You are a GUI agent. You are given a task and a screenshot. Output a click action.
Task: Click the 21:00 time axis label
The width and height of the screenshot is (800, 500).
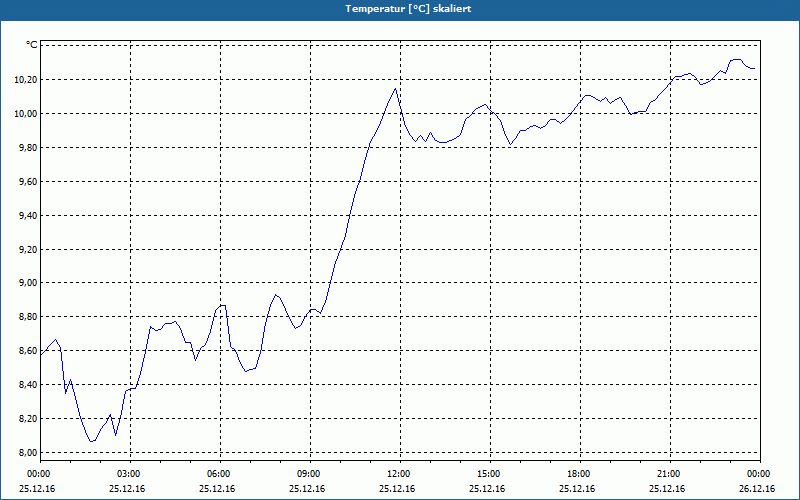tap(669, 473)
